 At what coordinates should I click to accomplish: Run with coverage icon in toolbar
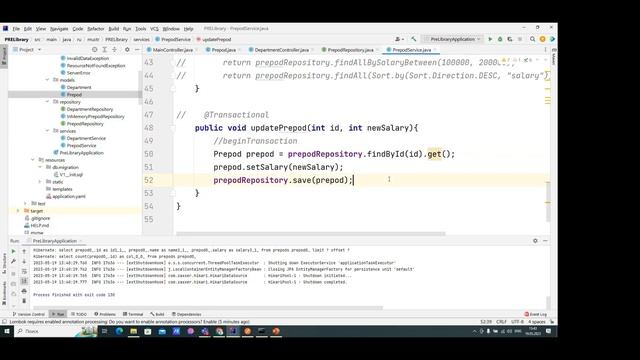click(510, 39)
